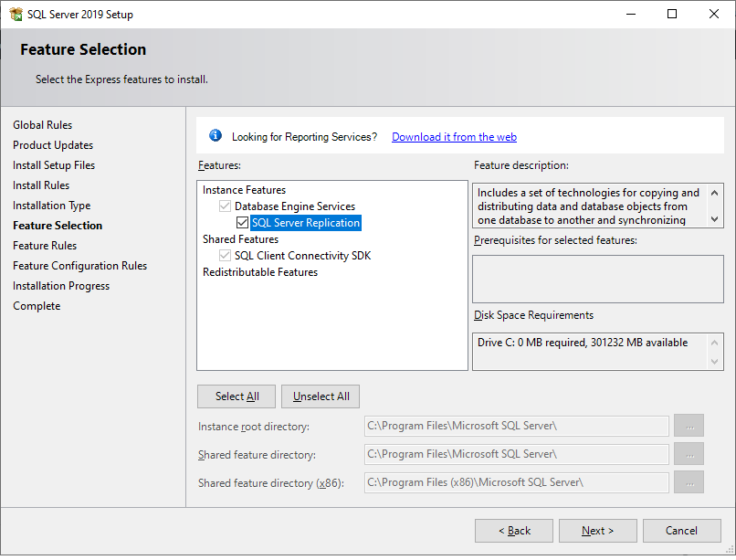Click the Instance root directory field
The width and height of the screenshot is (736, 560).
tap(516, 426)
